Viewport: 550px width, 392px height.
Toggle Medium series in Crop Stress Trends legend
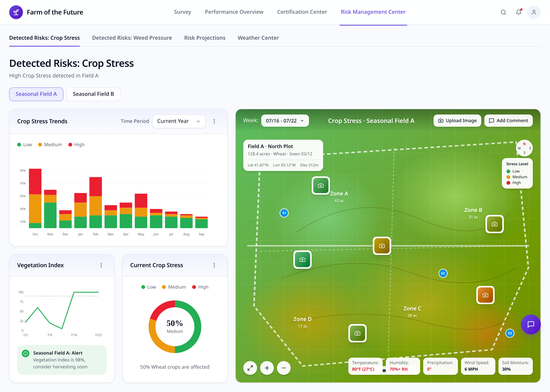50,145
